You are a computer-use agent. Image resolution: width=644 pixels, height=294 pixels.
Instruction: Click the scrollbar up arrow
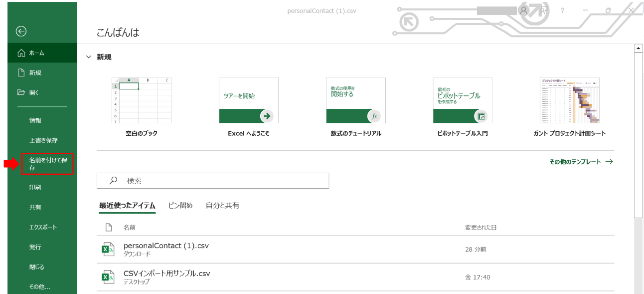tap(638, 48)
